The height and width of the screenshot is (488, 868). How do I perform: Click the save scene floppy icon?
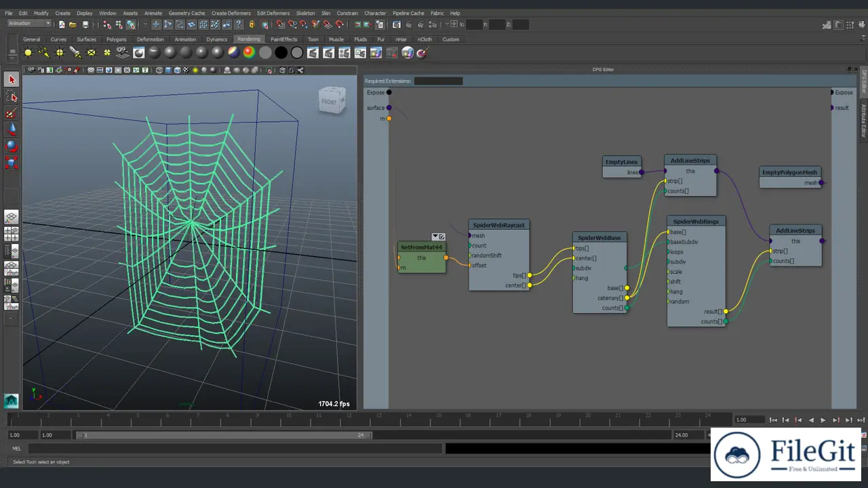pos(84,24)
